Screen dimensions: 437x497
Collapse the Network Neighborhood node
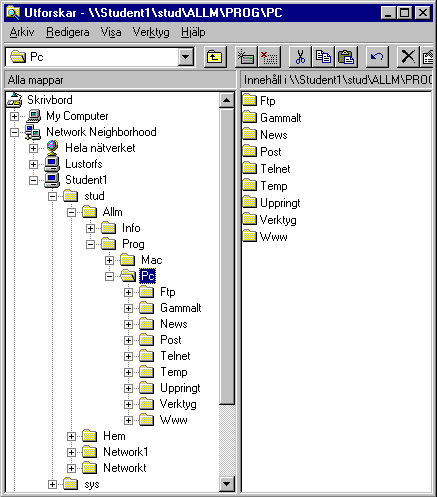point(14,132)
